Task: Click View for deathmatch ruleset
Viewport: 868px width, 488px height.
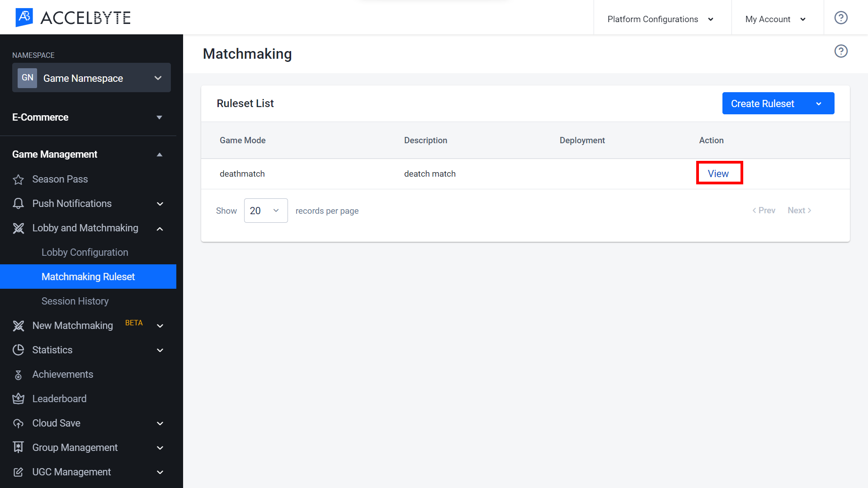Action: click(718, 174)
